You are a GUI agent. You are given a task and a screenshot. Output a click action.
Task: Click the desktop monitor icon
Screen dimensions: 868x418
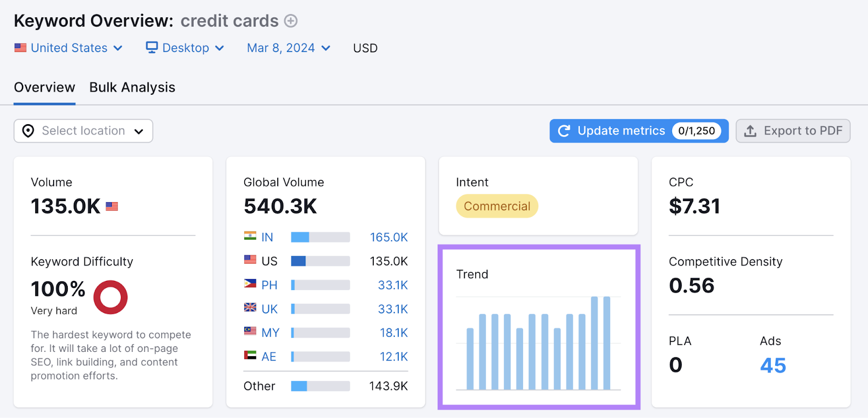(152, 48)
